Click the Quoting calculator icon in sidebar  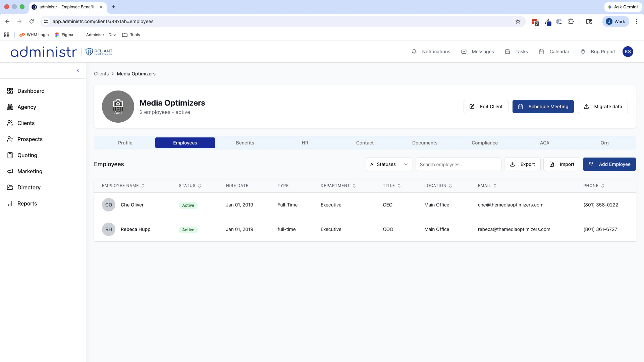pyautogui.click(x=10, y=155)
